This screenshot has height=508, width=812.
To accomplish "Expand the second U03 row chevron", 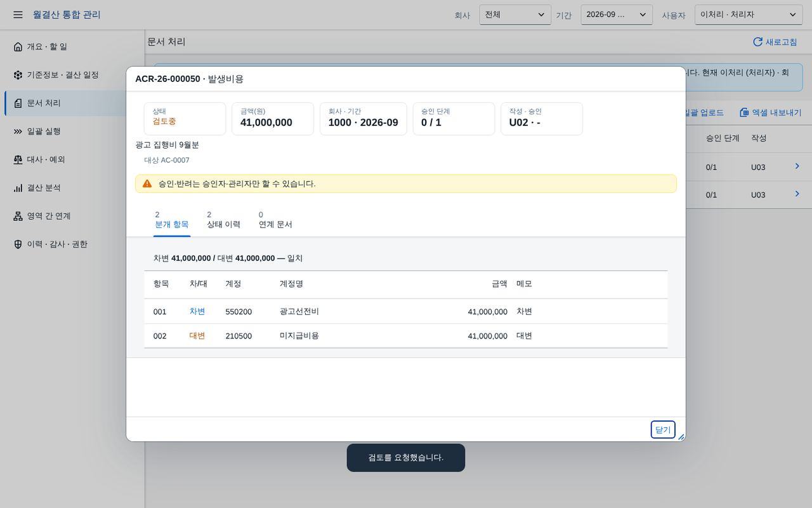I will [797, 194].
